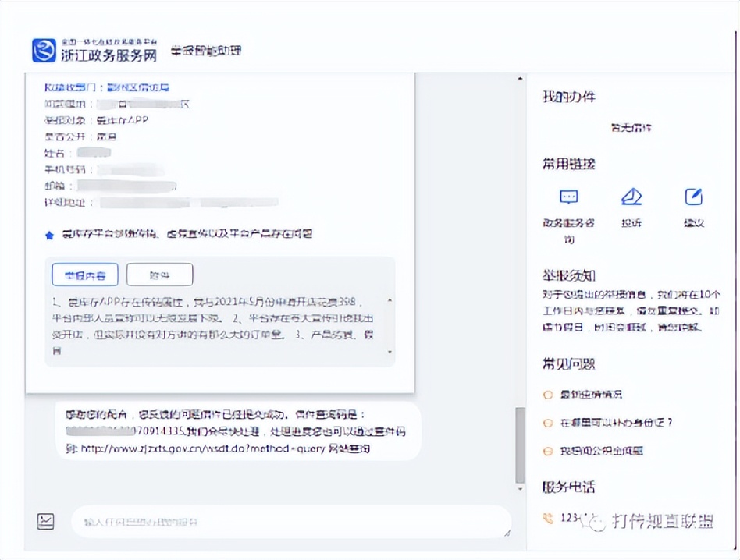Open the 政务服务咨询 chat icon
The width and height of the screenshot is (740, 560).
click(x=568, y=197)
